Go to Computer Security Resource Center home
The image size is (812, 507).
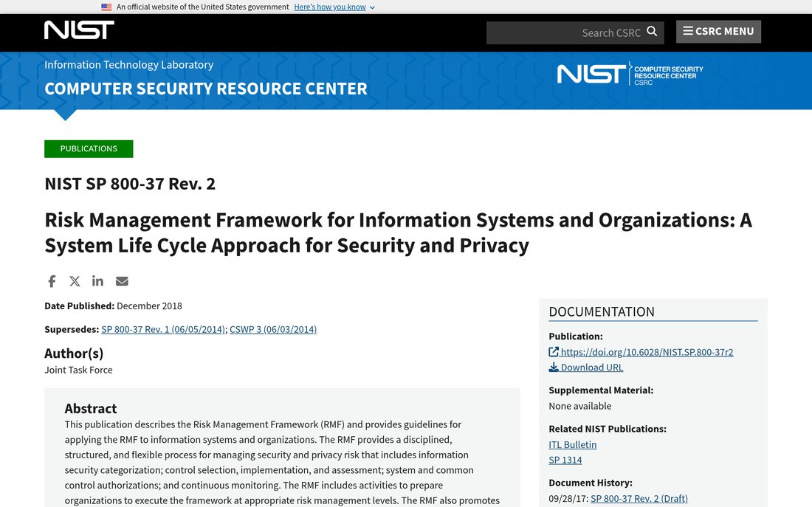click(206, 89)
